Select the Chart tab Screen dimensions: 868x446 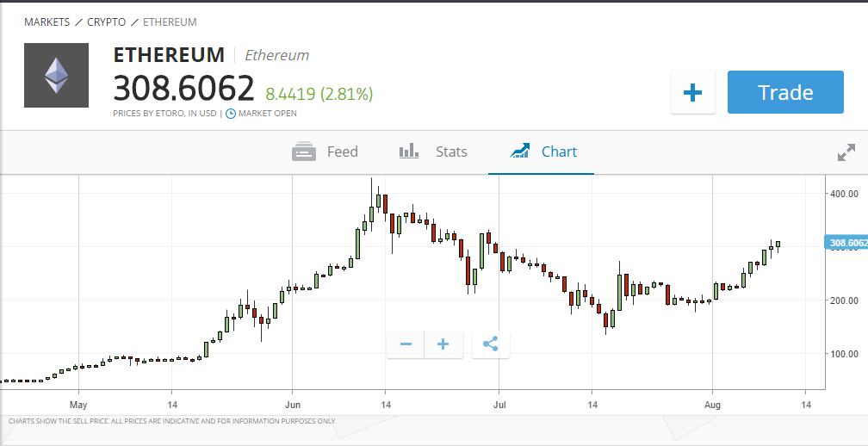(542, 152)
